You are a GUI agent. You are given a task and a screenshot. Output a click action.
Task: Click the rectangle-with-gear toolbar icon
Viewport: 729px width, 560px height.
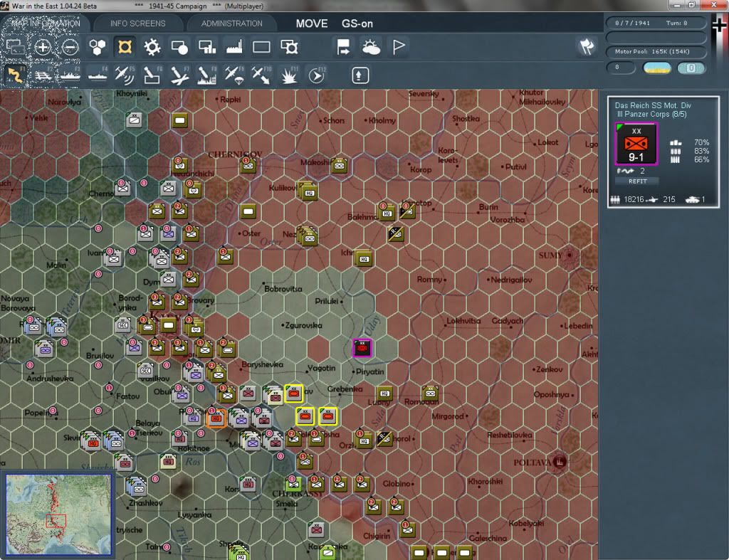[x=289, y=47]
